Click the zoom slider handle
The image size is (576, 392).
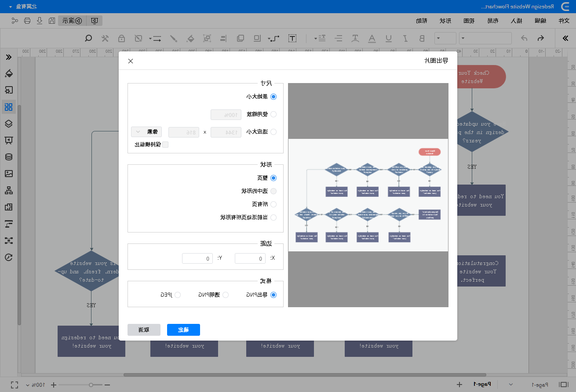[x=91, y=385]
